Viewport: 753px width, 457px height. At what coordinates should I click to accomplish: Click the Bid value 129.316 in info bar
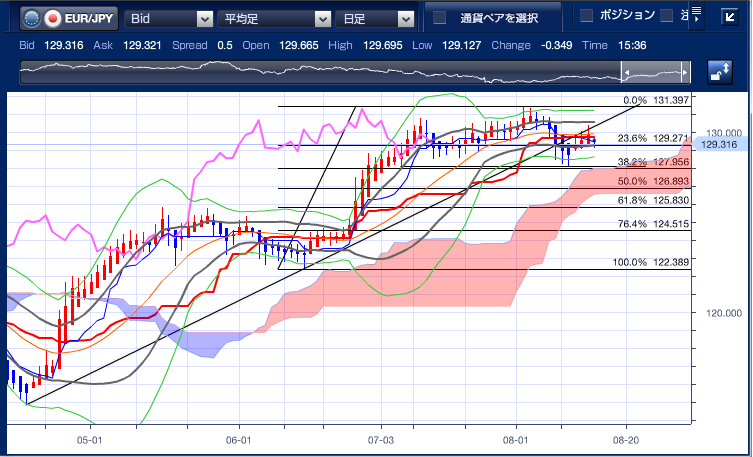click(63, 46)
